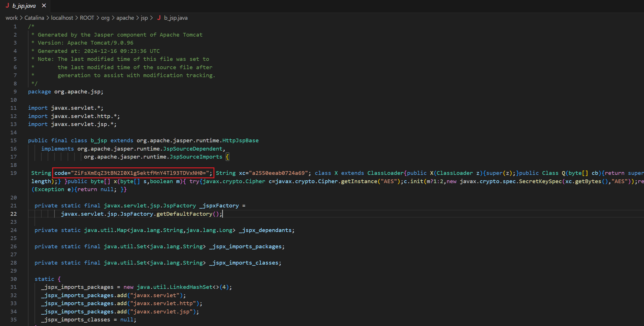Click the 'jsp' breadcrumb folder
This screenshot has width=644, height=326.
[x=144, y=18]
